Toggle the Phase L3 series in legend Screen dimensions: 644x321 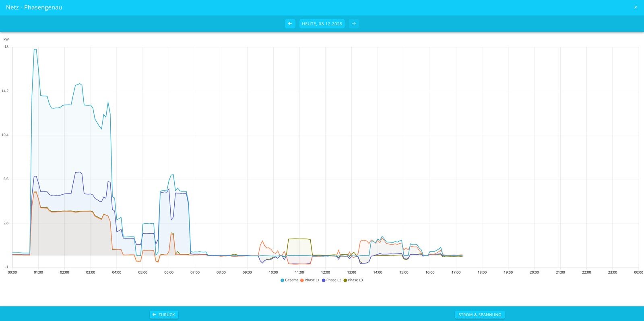point(353,280)
